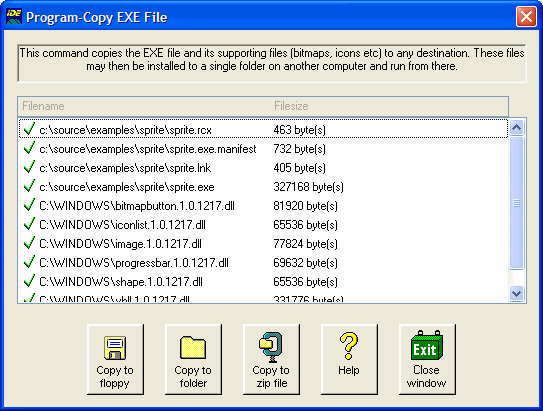Screen dimensions: 543x411
Task: Click the 77824 byte(s) size value
Action: 305,244
